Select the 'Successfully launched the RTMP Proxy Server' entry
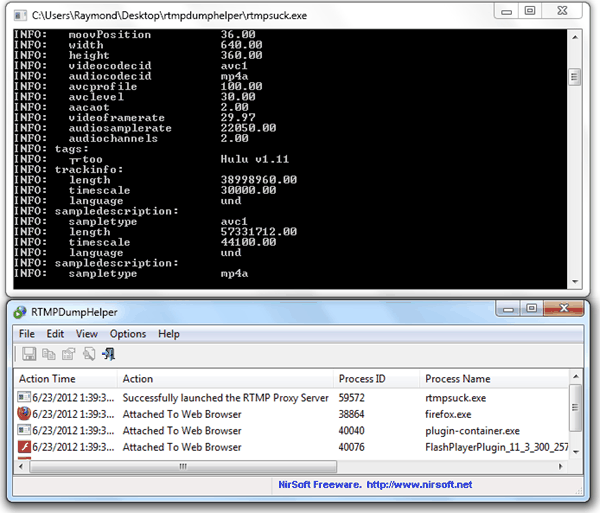Screen dimensions: 600x513 coord(225,398)
